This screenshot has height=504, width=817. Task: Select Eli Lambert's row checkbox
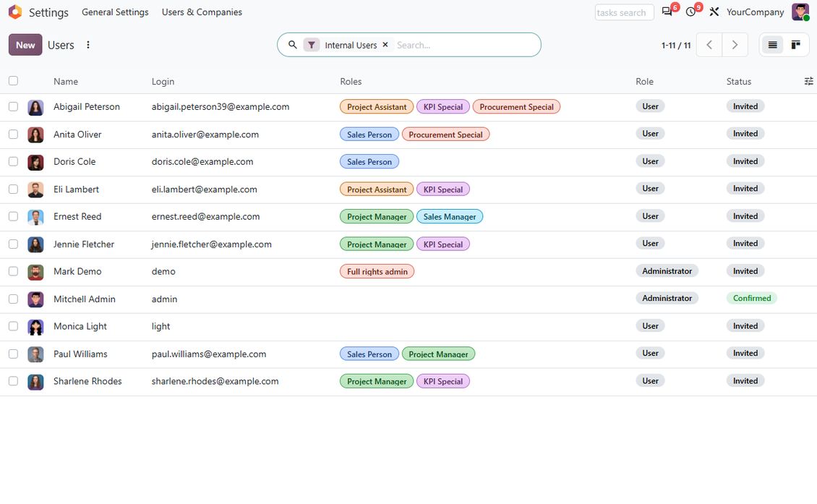[x=13, y=189]
